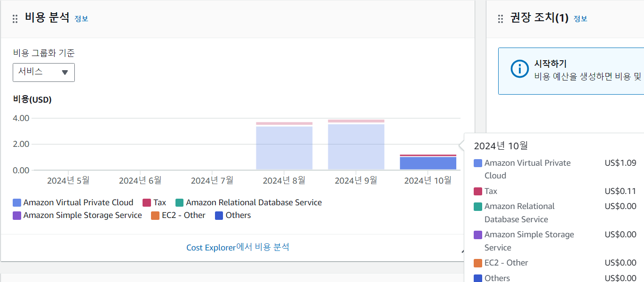Open 정보 link next to 권장 조치

pyautogui.click(x=580, y=19)
